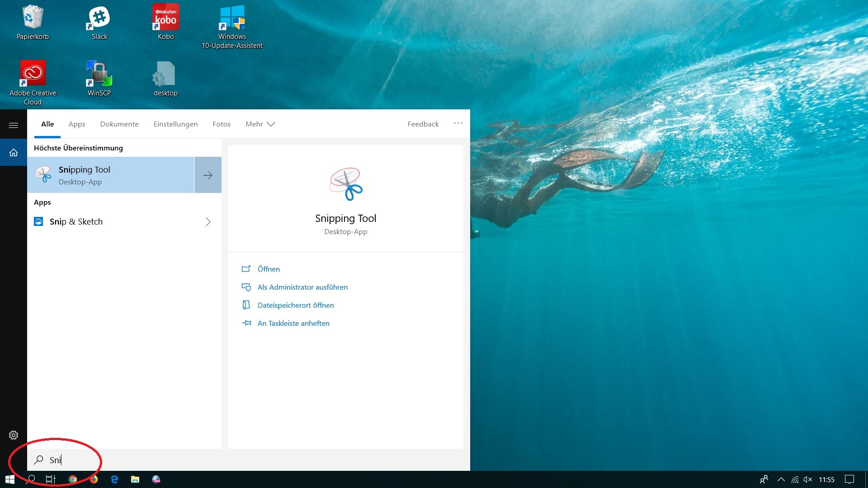Open the Action Center notification icon
Viewport: 868px width, 488px height.
849,479
